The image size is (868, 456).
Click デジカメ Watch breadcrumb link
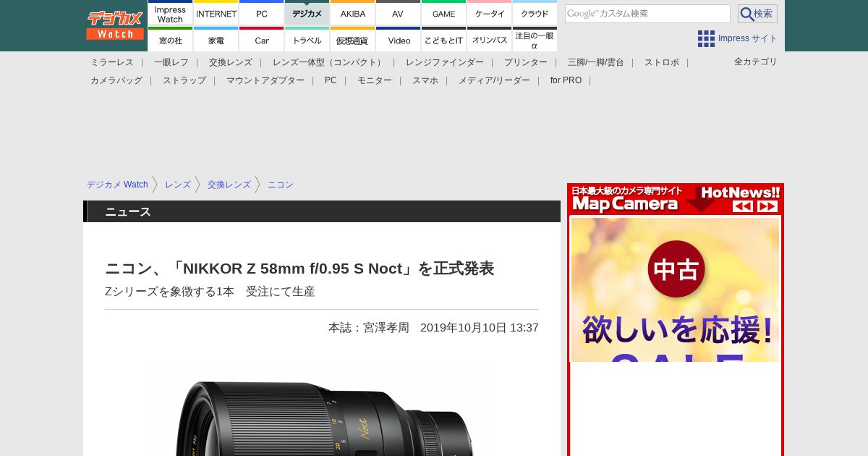[x=117, y=185]
